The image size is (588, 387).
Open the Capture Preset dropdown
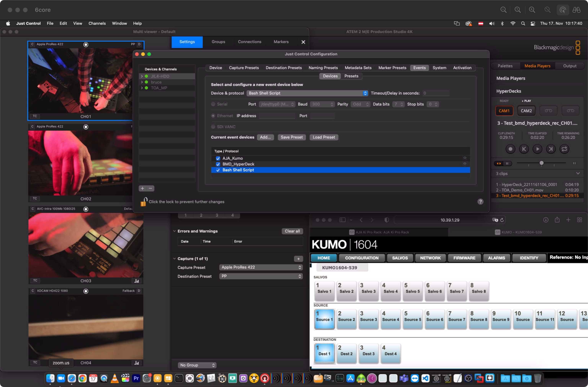tap(261, 267)
